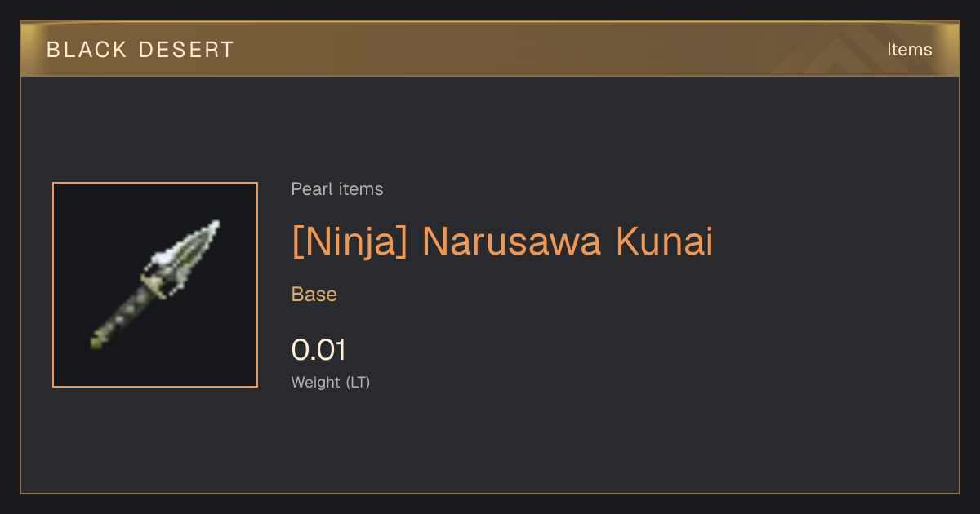Click the Narusawa Kunai item icon
The height and width of the screenshot is (514, 980).
pyautogui.click(x=155, y=285)
